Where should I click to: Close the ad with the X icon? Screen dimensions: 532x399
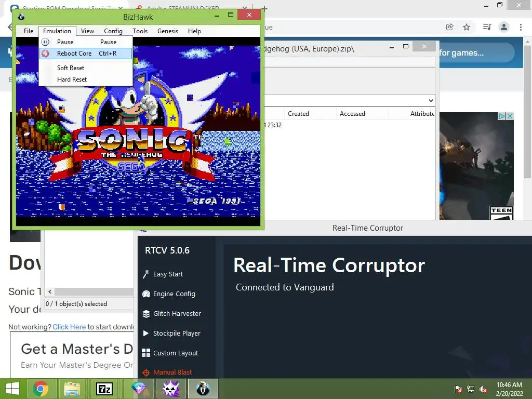pos(510,116)
